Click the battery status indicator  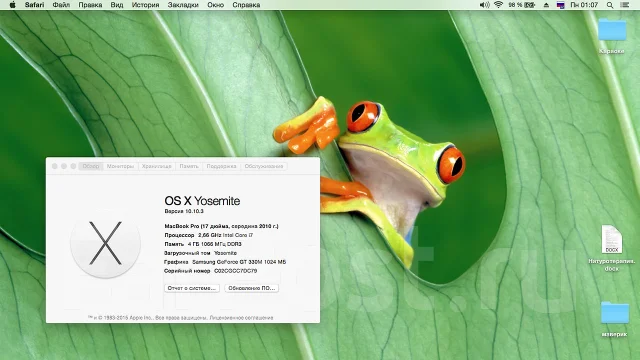point(522,5)
